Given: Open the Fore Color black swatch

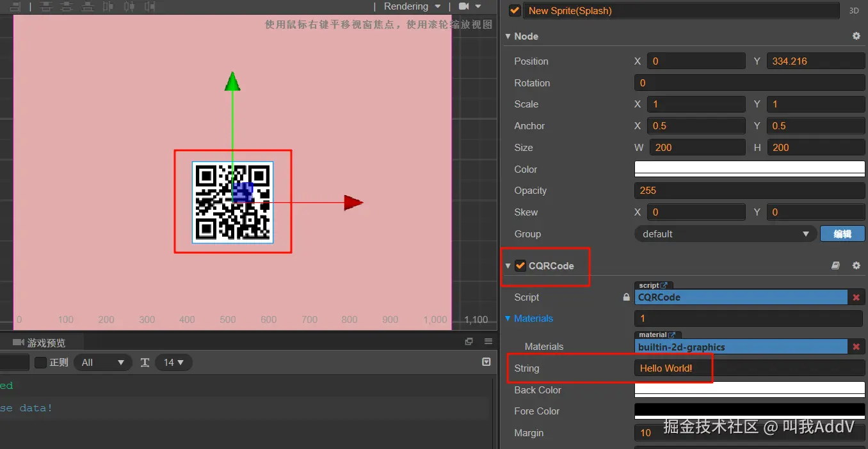Looking at the screenshot, I should (x=750, y=411).
